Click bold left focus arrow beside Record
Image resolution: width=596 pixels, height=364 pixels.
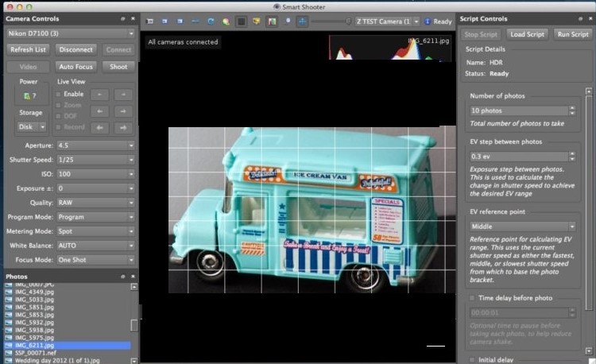point(99,128)
